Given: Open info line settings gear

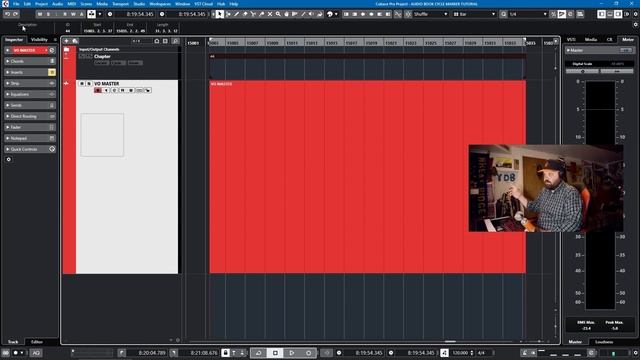Looking at the screenshot, I should coord(636,25).
